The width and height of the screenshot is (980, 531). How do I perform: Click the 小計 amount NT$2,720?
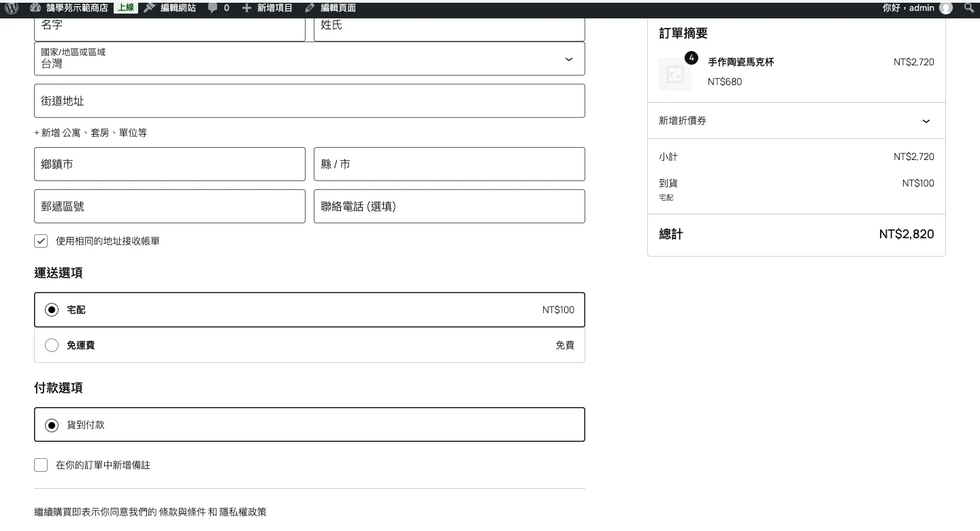click(x=914, y=157)
